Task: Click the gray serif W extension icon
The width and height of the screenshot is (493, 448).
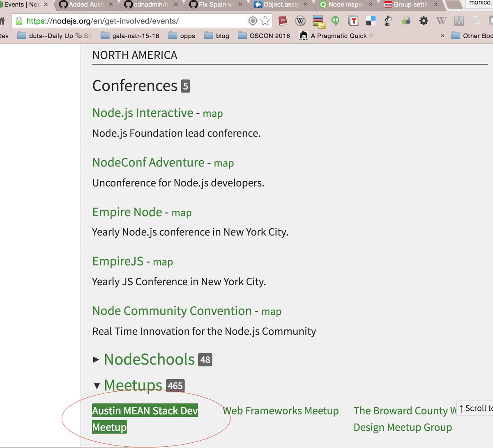Action: 441,21
